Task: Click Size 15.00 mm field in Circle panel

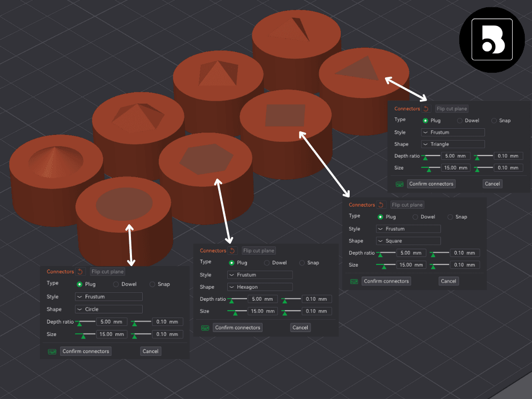Action: pyautogui.click(x=112, y=334)
